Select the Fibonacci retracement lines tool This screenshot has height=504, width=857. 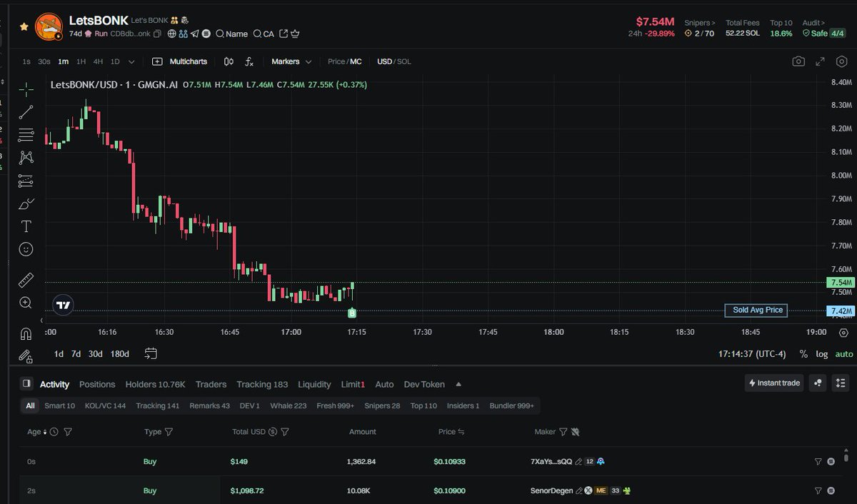(26, 135)
